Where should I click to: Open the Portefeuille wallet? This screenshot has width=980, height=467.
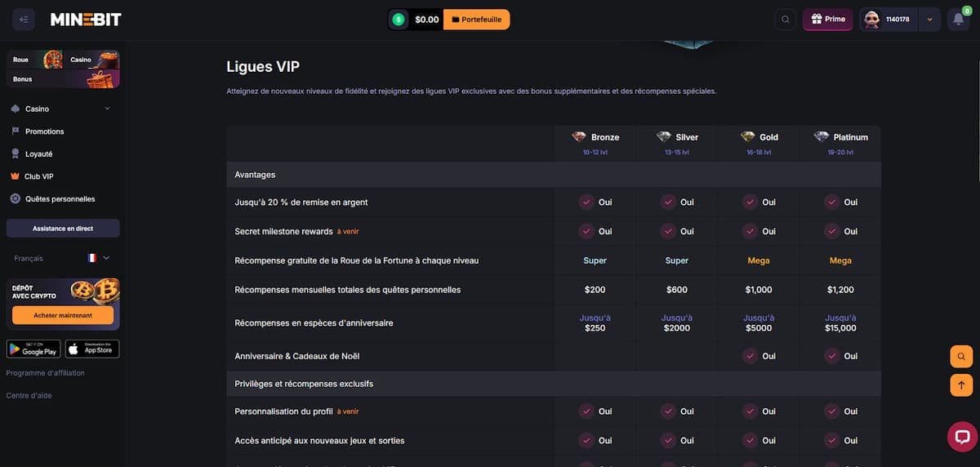click(x=476, y=20)
